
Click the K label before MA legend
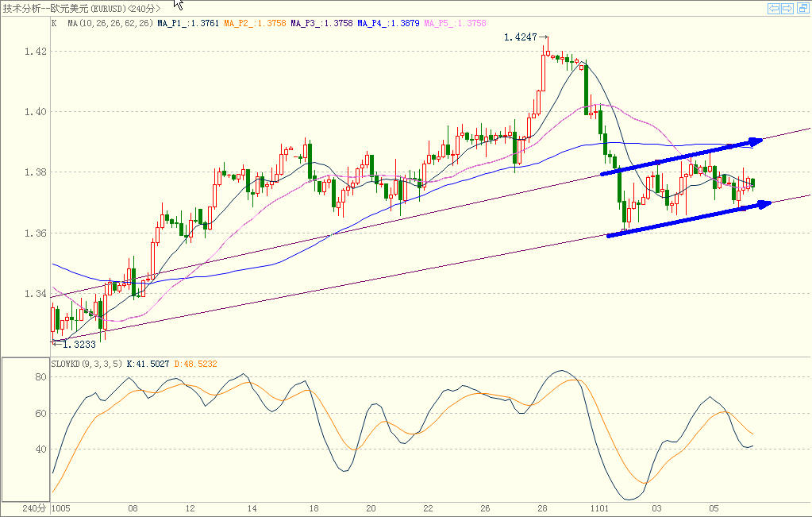55,23
